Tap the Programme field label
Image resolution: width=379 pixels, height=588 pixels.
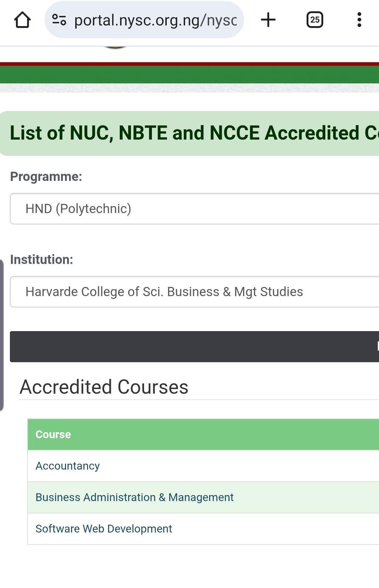(47, 177)
